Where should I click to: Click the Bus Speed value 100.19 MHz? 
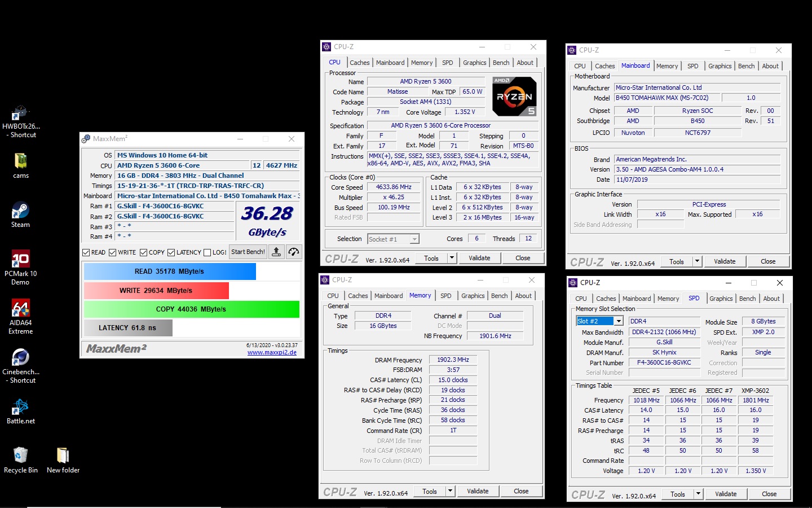click(394, 208)
